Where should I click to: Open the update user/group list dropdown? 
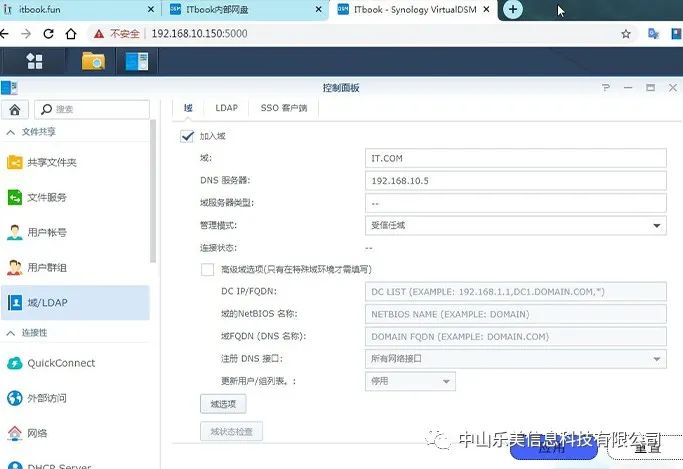point(410,381)
